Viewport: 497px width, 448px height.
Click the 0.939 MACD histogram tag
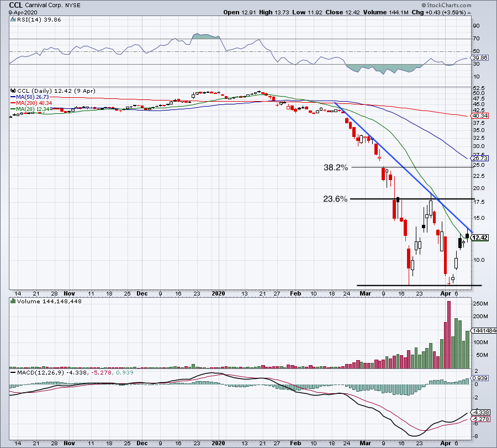480,378
